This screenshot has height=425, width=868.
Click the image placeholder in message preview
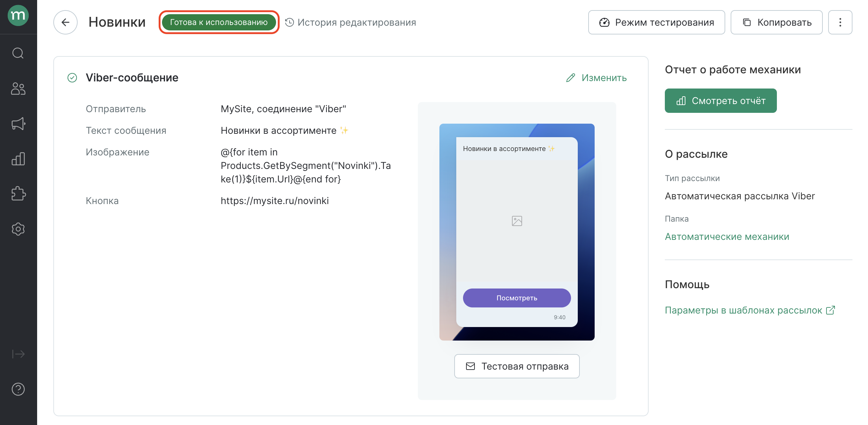[517, 221]
